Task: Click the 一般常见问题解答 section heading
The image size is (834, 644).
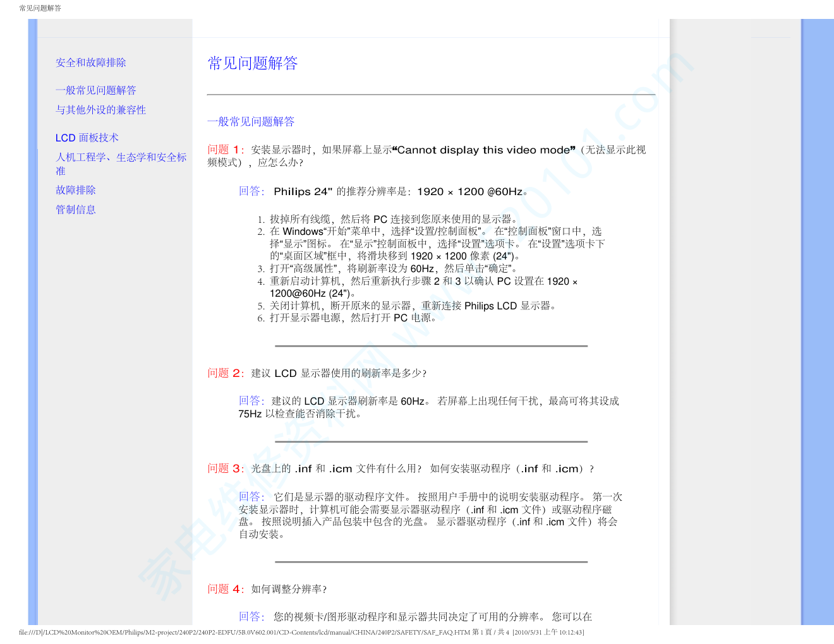Action: click(x=251, y=121)
